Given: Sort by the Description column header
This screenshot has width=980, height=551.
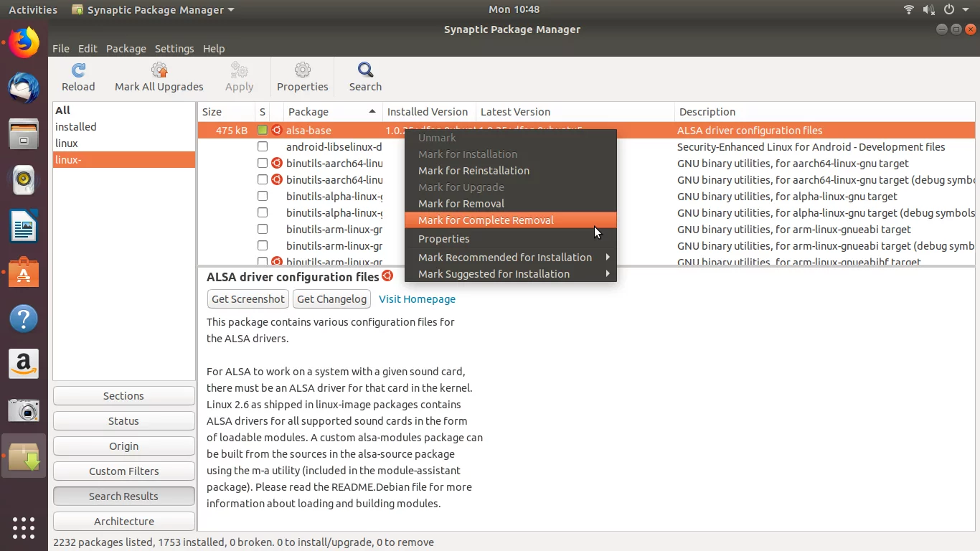Looking at the screenshot, I should click(825, 112).
